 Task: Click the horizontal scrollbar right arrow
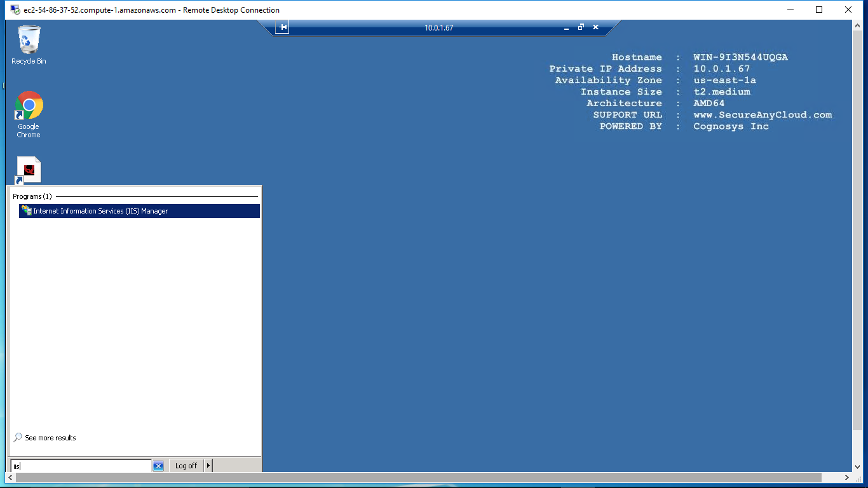tap(847, 477)
